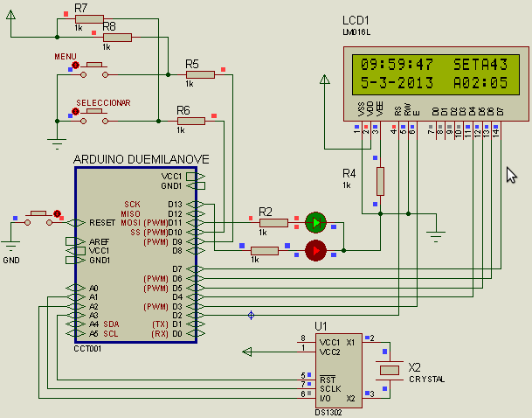Click the power terminal left of LCD
The height and width of the screenshot is (418, 532).
pos(325,80)
